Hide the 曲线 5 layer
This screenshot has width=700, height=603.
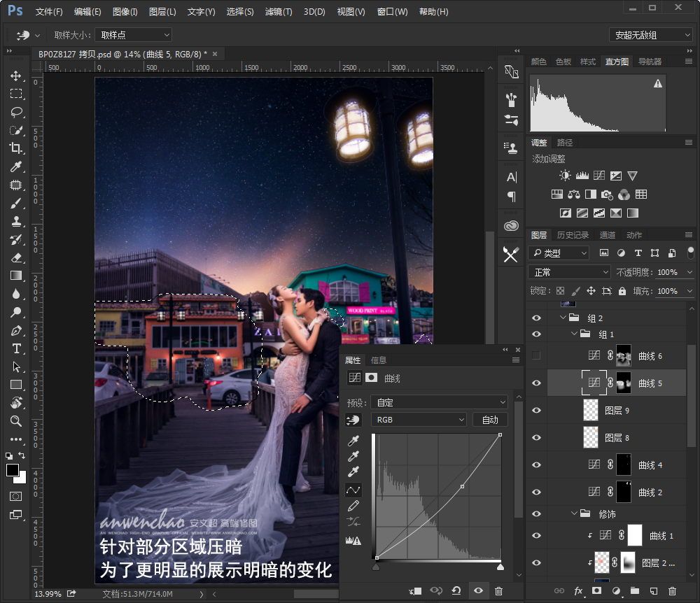coord(537,383)
